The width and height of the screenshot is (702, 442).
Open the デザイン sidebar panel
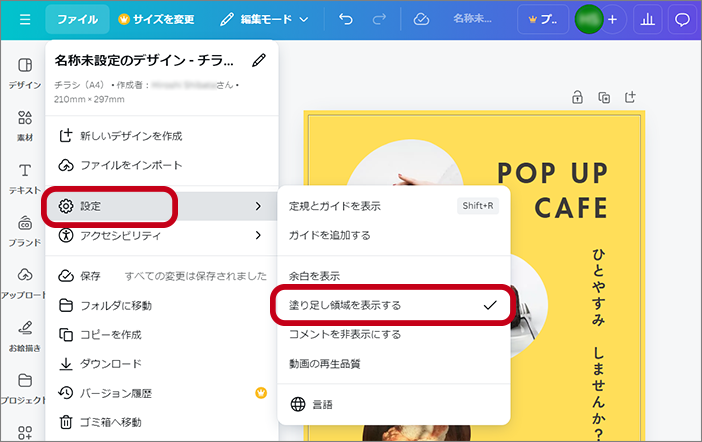click(25, 73)
